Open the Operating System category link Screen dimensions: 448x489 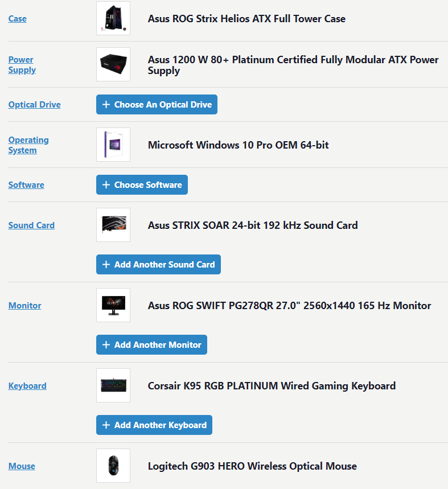tap(28, 145)
